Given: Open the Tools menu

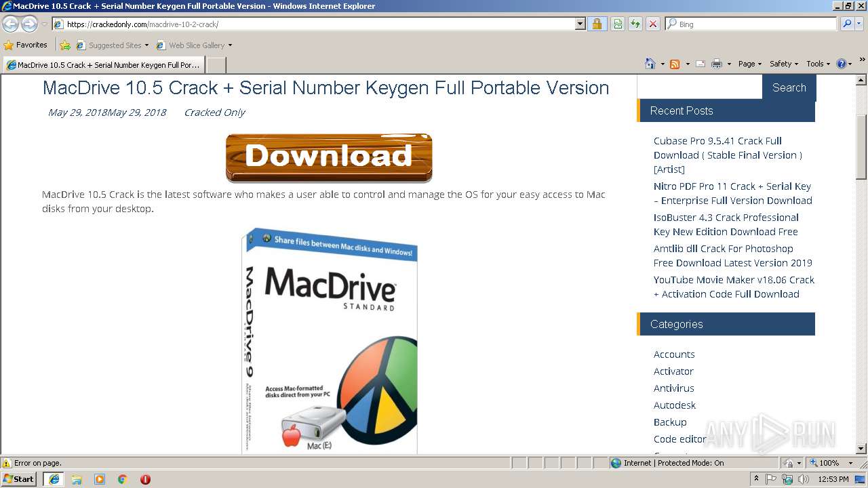Looking at the screenshot, I should tap(818, 64).
